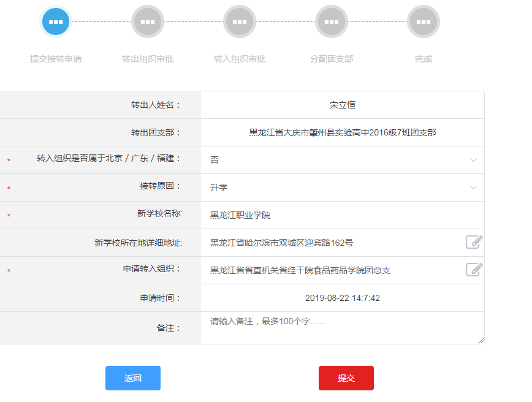
Task: Click the 完成 step circle icon
Action: (424, 22)
